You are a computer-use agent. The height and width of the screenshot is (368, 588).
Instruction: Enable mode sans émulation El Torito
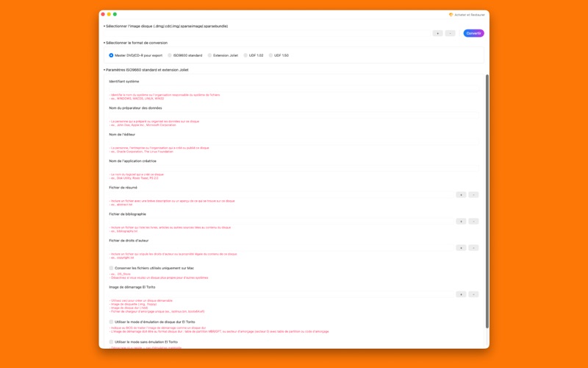click(111, 342)
